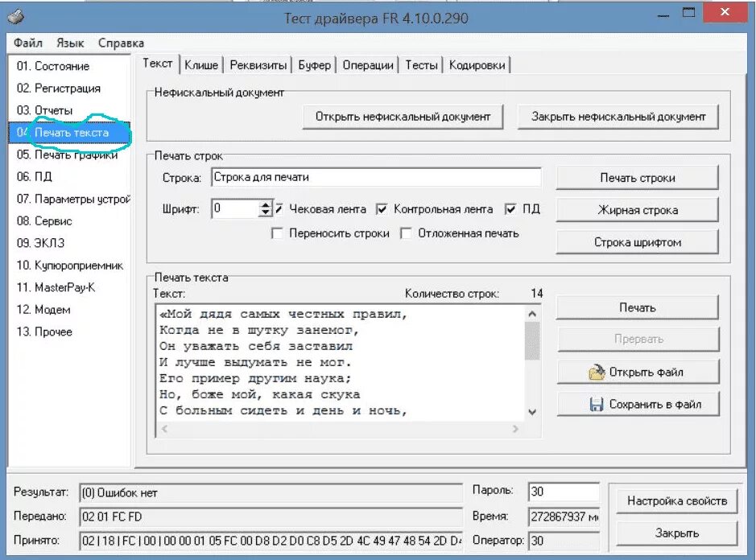Click the text area scroll up arrow
This screenshot has width=756, height=560.
[x=532, y=314]
